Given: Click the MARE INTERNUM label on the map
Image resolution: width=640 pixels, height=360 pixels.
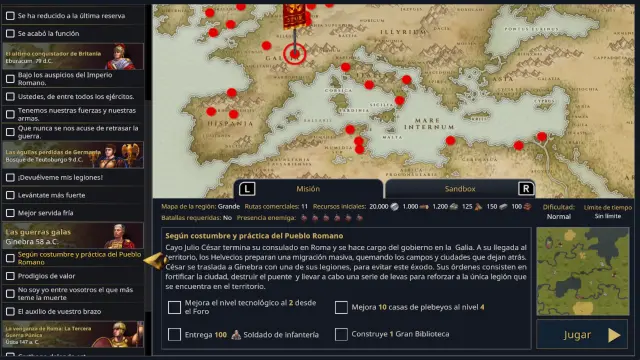Looking at the screenshot, I should [429, 124].
